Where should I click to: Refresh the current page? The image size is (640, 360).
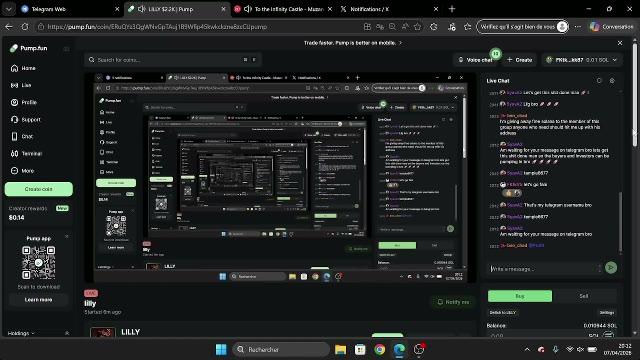click(25, 27)
